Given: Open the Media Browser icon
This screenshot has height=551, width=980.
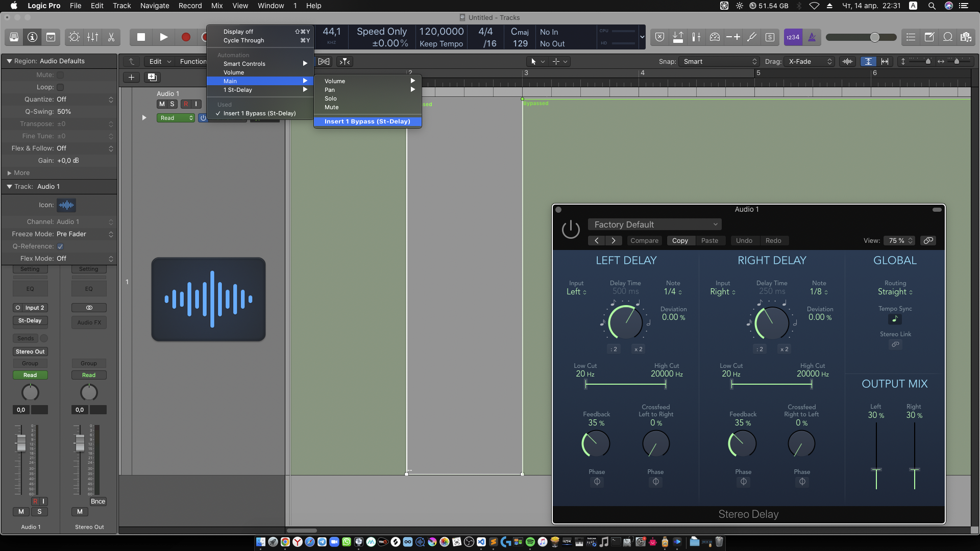Looking at the screenshot, I should (x=966, y=37).
